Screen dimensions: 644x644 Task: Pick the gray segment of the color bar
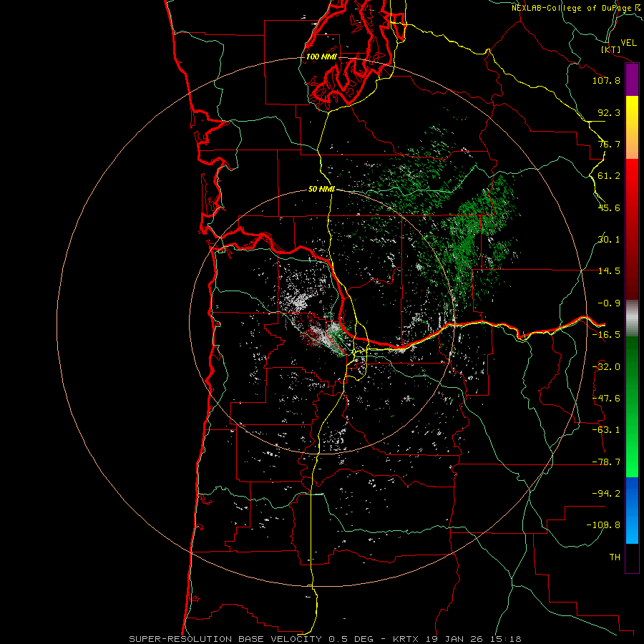click(632, 318)
